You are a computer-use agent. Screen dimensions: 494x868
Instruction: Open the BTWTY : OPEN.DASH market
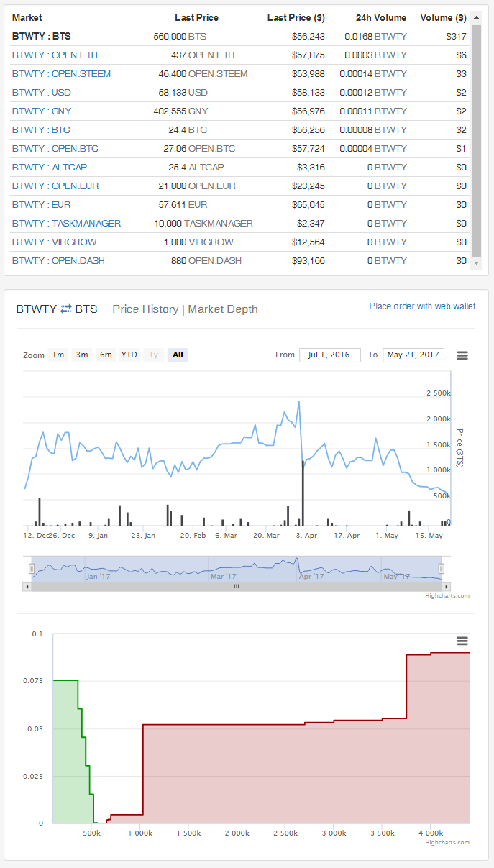pos(58,261)
